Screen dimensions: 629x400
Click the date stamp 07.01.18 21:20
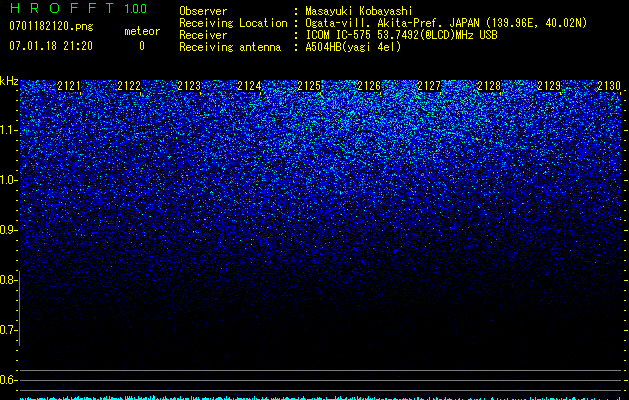click(x=51, y=46)
